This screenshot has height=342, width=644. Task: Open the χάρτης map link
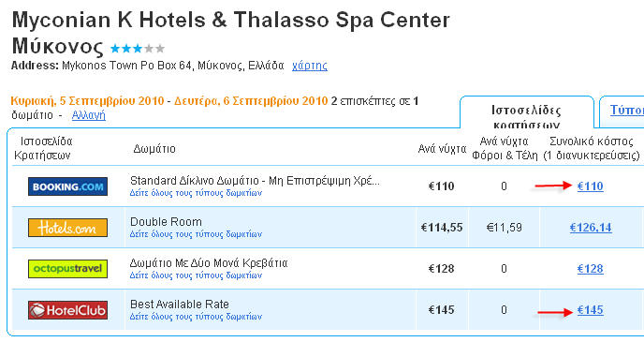pyautogui.click(x=310, y=66)
